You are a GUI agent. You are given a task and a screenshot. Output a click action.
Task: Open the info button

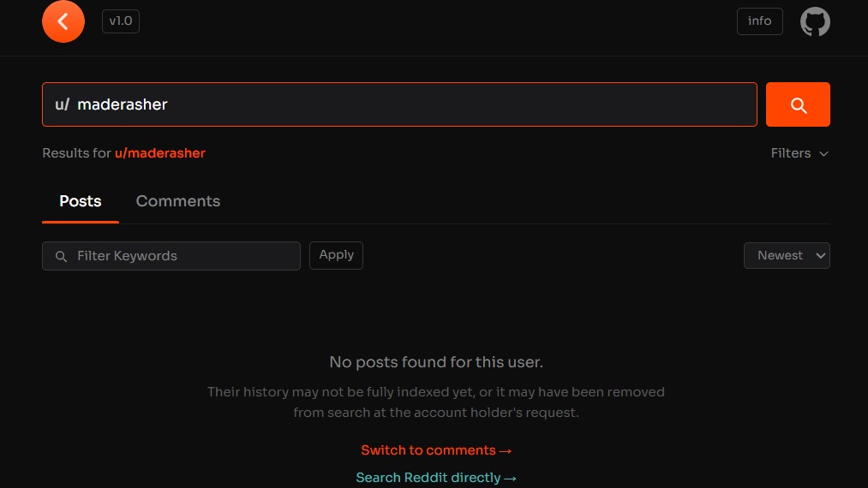click(x=759, y=21)
